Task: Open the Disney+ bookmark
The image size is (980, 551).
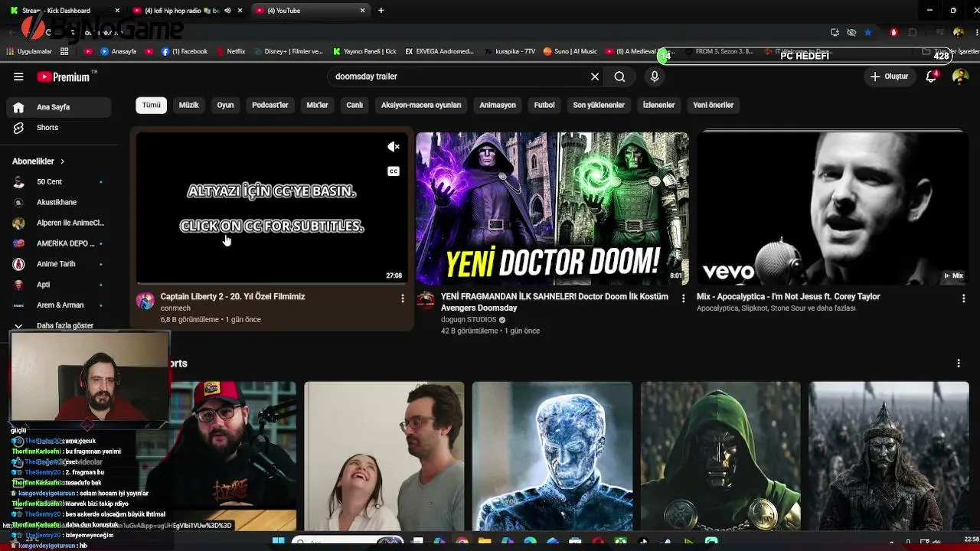Action: coord(289,51)
